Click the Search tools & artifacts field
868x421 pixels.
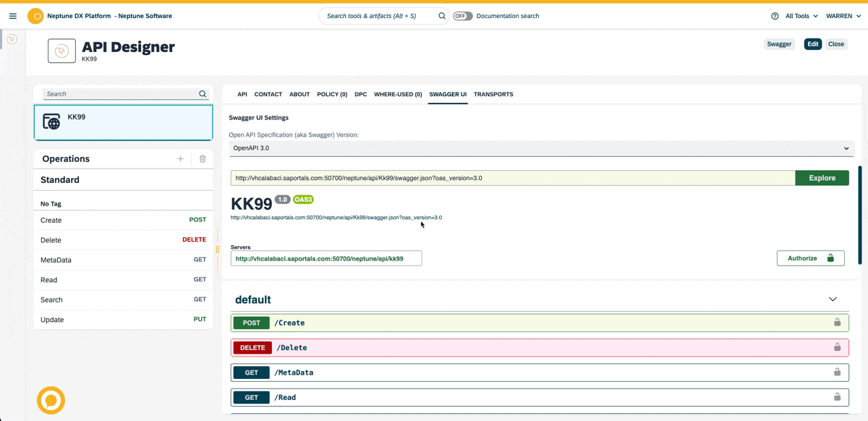pos(380,16)
